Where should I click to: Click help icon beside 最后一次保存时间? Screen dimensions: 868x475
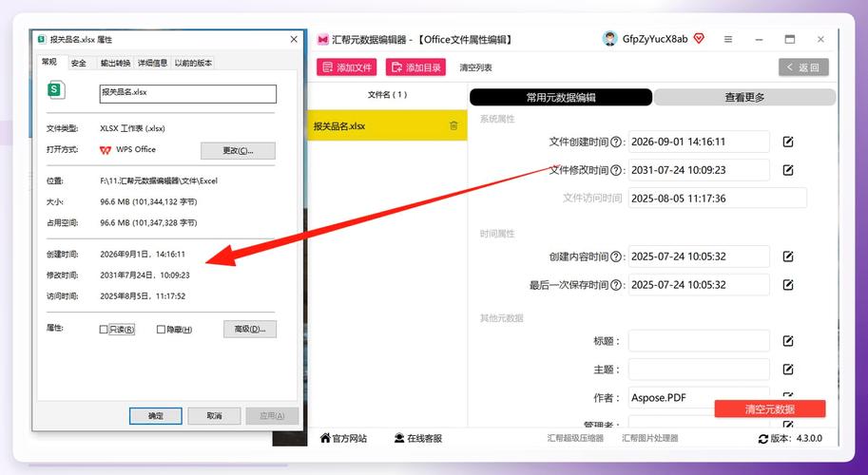(x=615, y=285)
